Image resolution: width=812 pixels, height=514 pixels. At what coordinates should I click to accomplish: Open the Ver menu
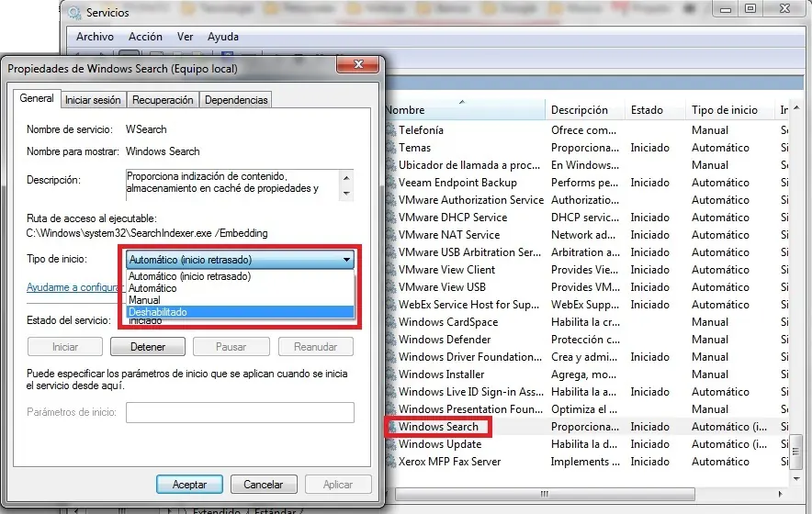pyautogui.click(x=185, y=37)
